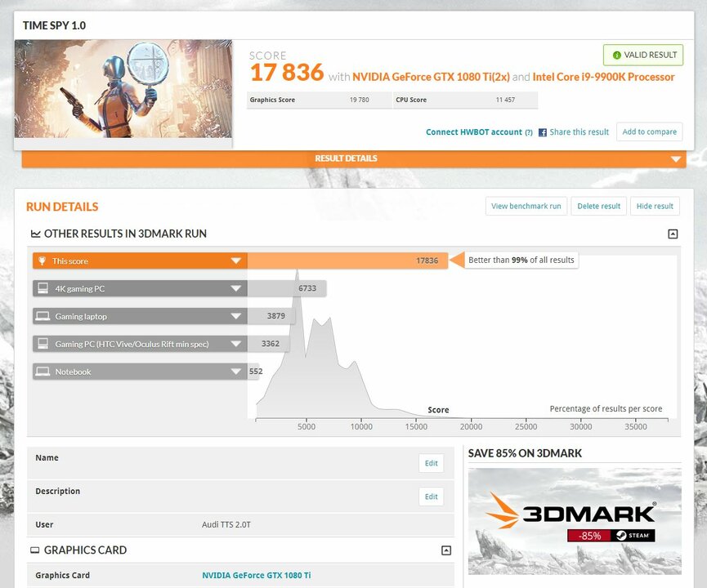707x588 pixels.
Task: Open the Graphics Card NVIDIA GeForce GTX 1080 Ti link
Action: coord(256,576)
